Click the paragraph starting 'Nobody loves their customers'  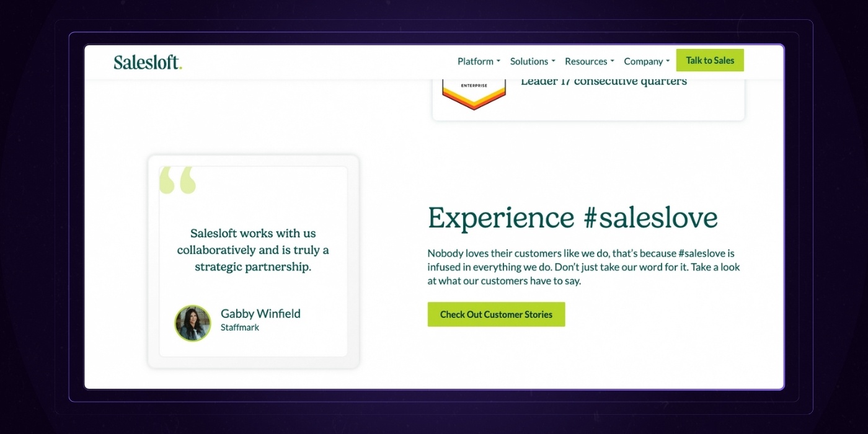(x=583, y=267)
